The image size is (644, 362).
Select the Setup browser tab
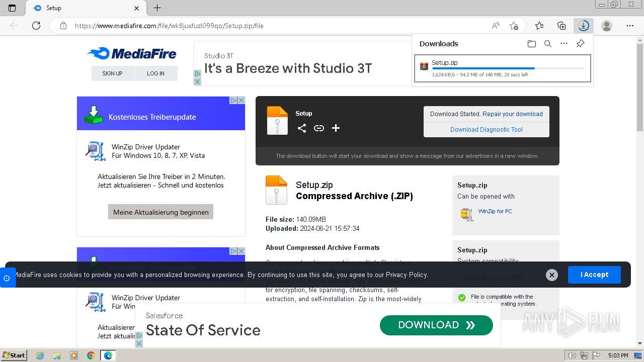(86, 8)
